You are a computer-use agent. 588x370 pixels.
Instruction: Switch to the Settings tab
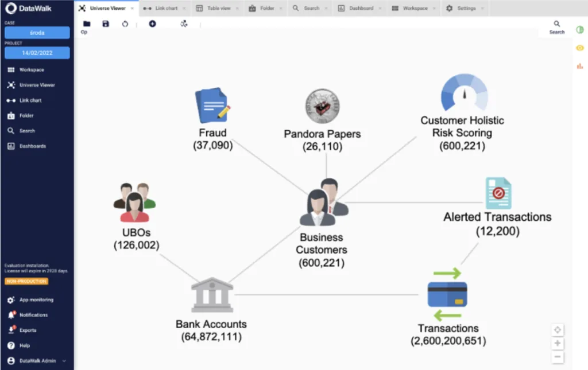click(466, 8)
